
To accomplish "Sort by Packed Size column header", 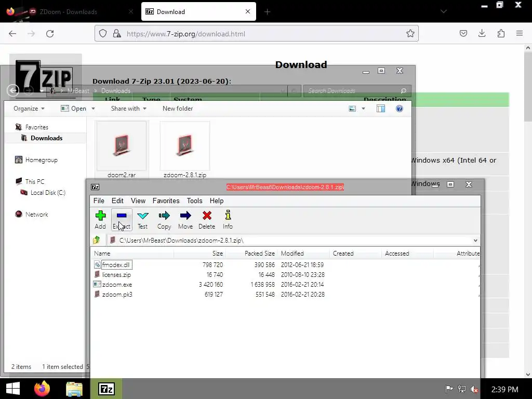I will [x=251, y=254].
